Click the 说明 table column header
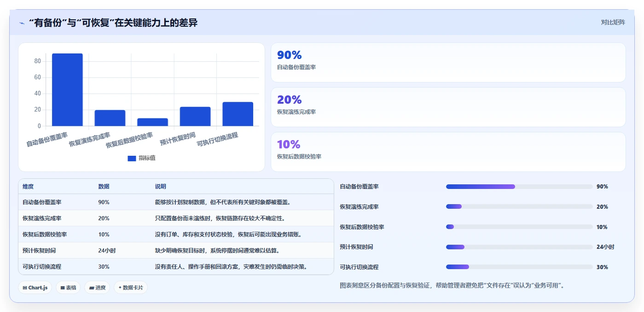Screen dimensions: 644x312 161,187
